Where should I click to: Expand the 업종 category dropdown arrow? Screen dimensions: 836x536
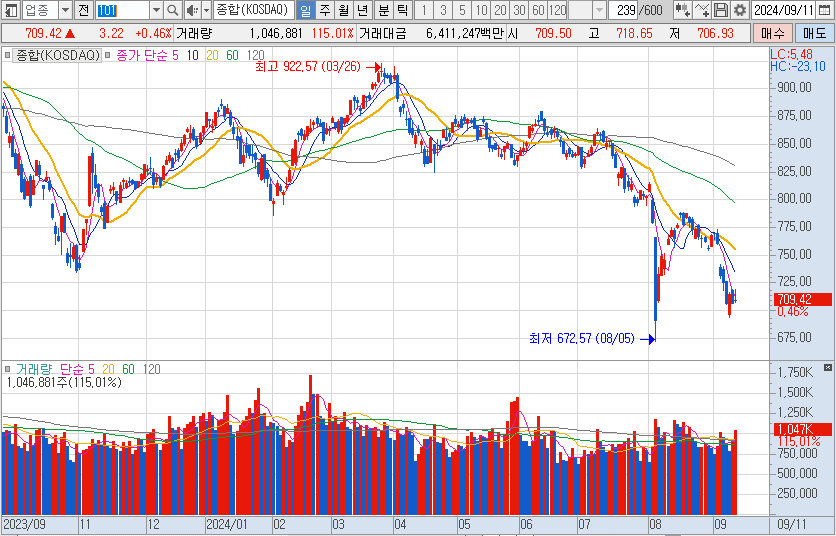pyautogui.click(x=65, y=10)
